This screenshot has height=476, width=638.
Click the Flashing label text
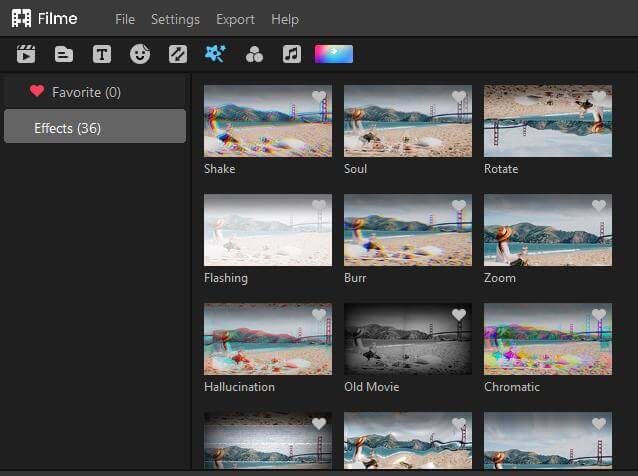(226, 278)
